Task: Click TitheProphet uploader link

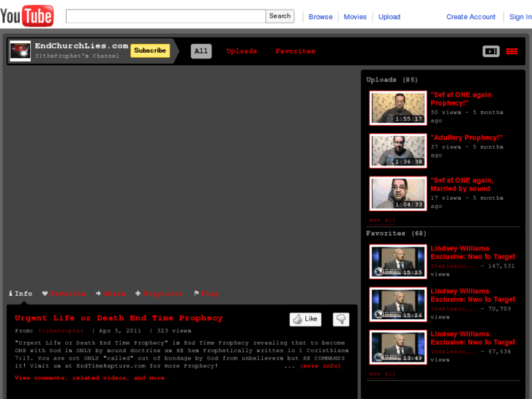Action: coord(61,331)
